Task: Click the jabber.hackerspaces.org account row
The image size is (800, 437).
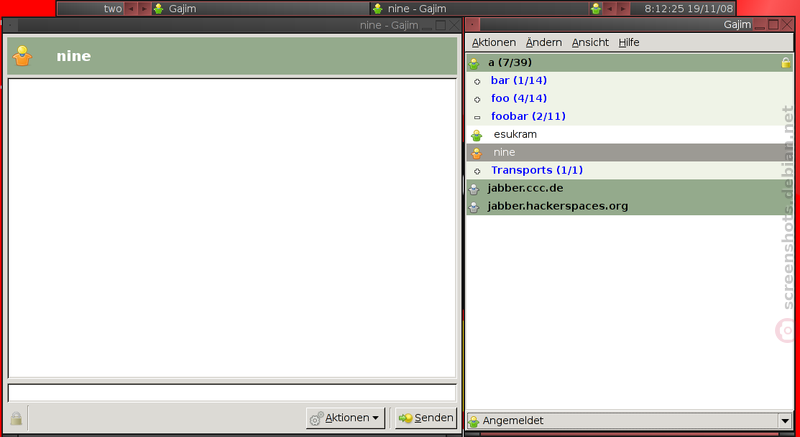Action: pos(630,206)
